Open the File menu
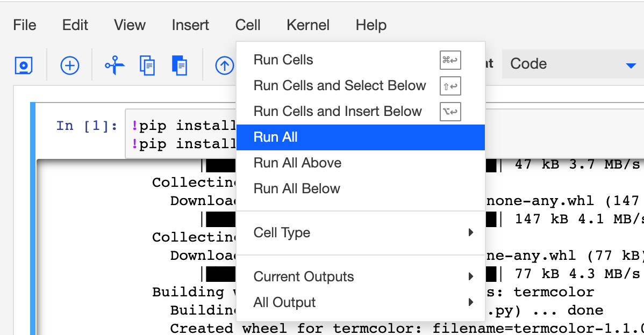The width and height of the screenshot is (644, 335). point(25,25)
